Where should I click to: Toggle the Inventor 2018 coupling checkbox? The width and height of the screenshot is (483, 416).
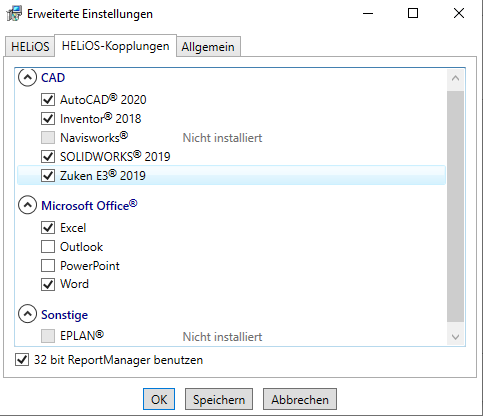[x=48, y=118]
